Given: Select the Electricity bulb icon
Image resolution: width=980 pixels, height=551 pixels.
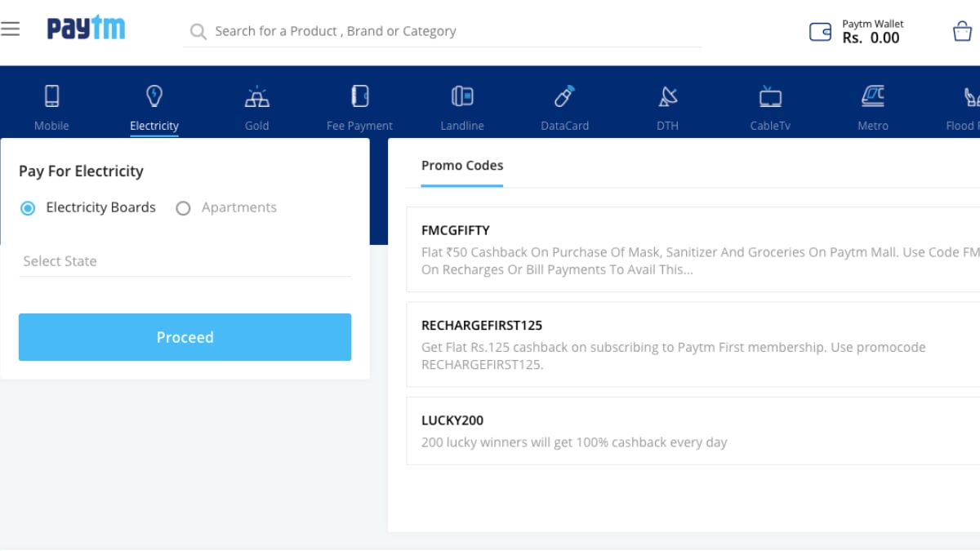Looking at the screenshot, I should point(154,96).
